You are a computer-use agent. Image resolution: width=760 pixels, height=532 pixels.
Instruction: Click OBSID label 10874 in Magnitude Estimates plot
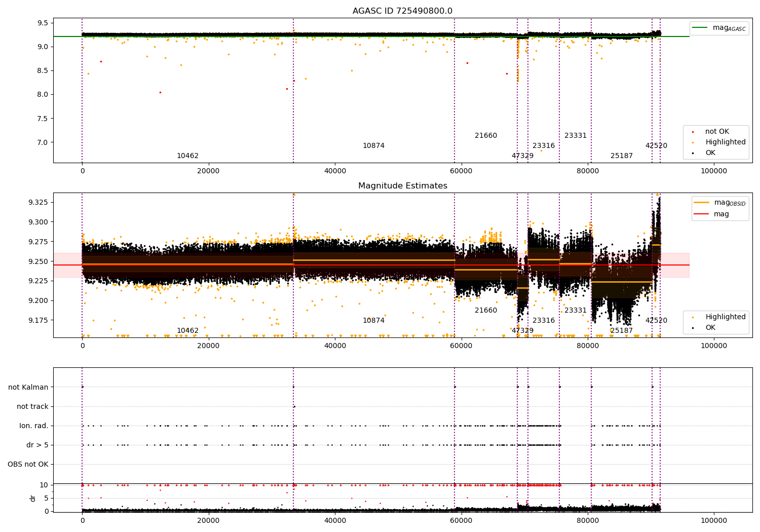[373, 321]
